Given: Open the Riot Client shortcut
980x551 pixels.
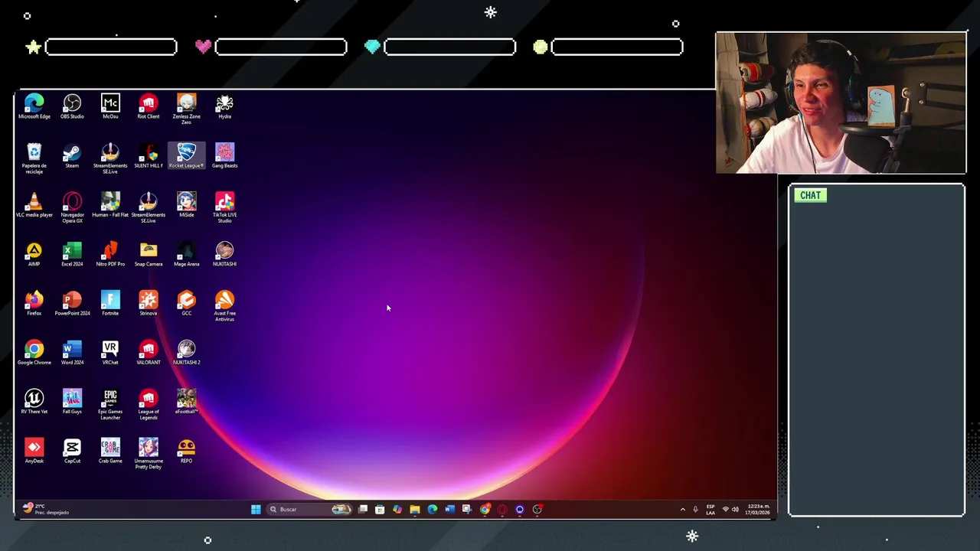Looking at the screenshot, I should click(149, 106).
